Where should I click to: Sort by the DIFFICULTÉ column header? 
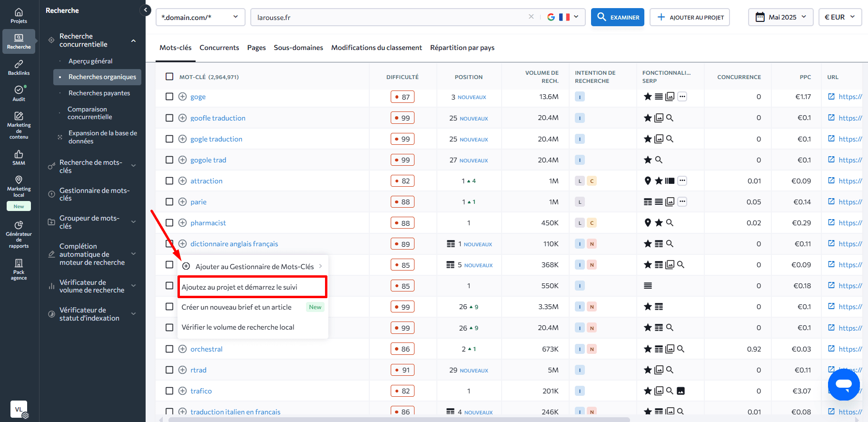403,77
